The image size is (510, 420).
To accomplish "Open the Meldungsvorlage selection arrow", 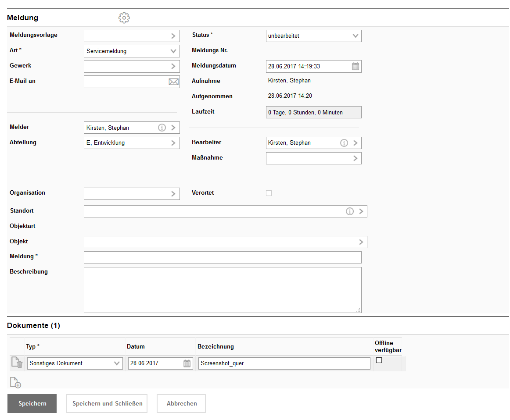I will [173, 36].
